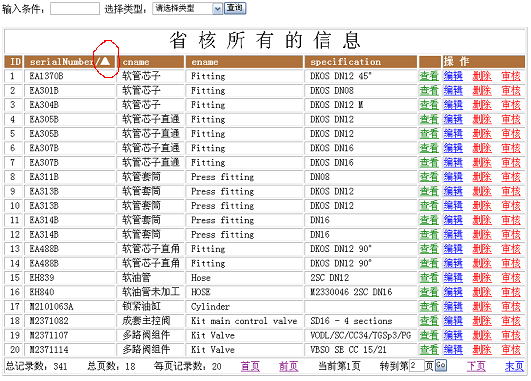Screen dimensions: 531x381
Task: Select the EA301B serial number cell
Action: (x=70, y=90)
